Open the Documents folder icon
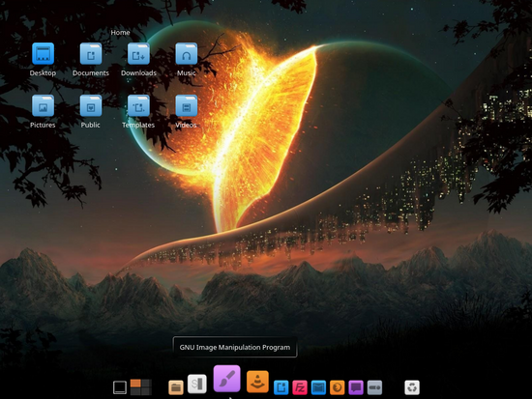Viewport: 532px width, 399px height. point(91,53)
